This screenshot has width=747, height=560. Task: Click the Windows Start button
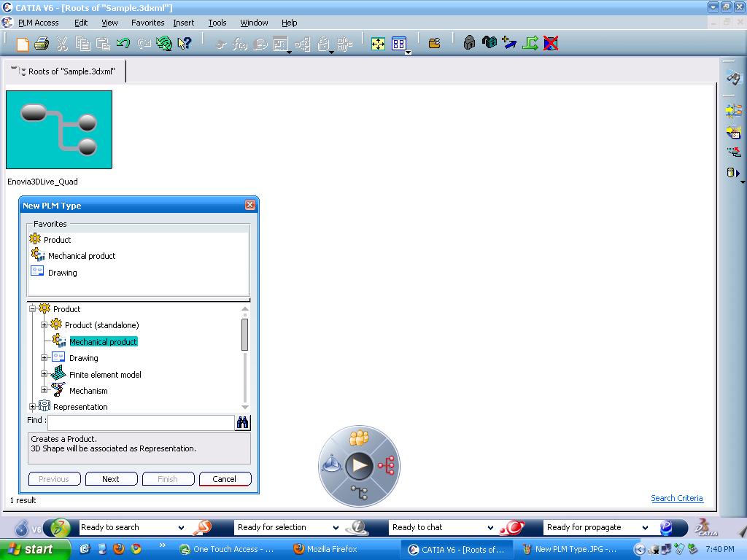pos(34,550)
